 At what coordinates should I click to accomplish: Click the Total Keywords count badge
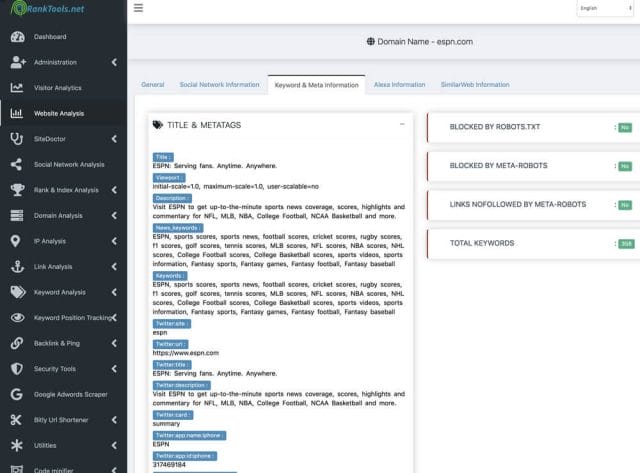(x=626, y=243)
